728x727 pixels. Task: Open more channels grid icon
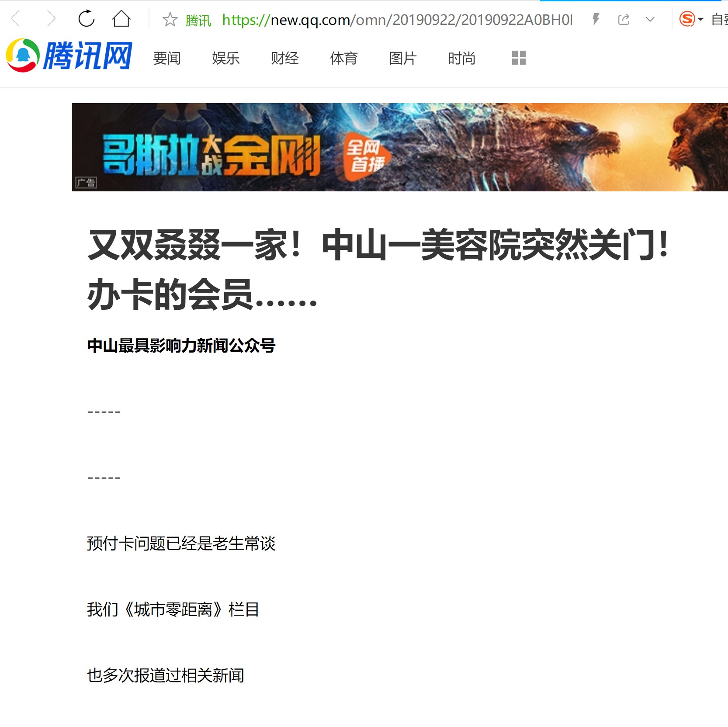click(519, 58)
